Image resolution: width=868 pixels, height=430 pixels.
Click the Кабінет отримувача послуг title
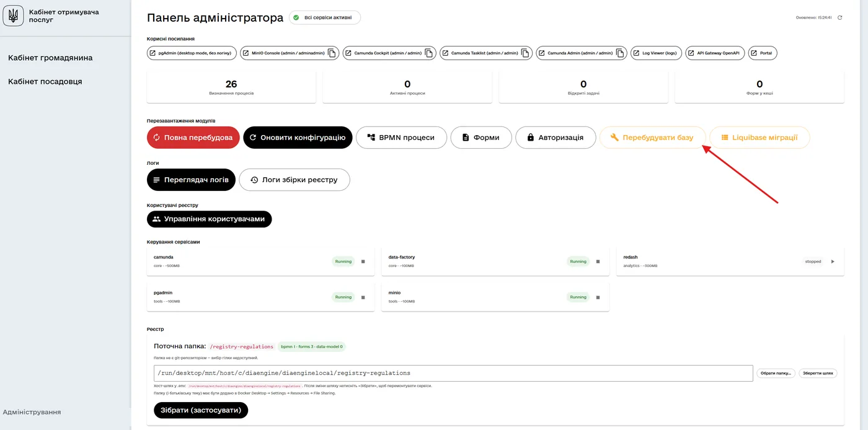pyautogui.click(x=64, y=15)
